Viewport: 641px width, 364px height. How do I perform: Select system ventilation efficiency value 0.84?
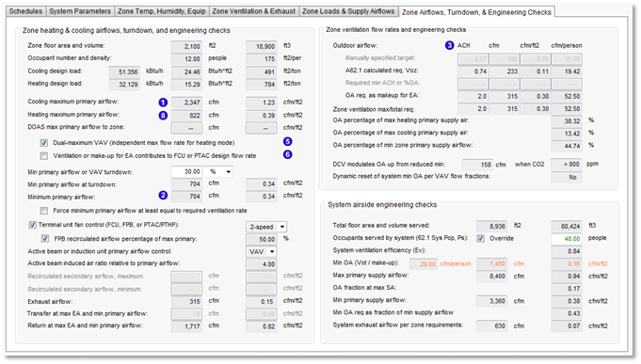click(x=567, y=251)
